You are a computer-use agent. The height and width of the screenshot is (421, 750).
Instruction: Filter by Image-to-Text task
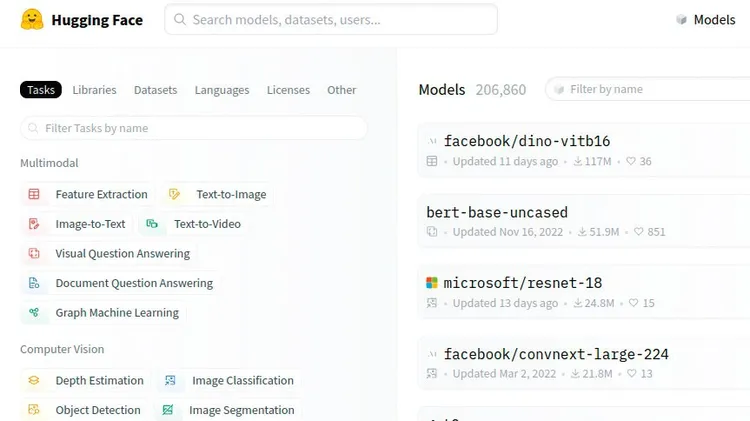pyautogui.click(x=77, y=224)
